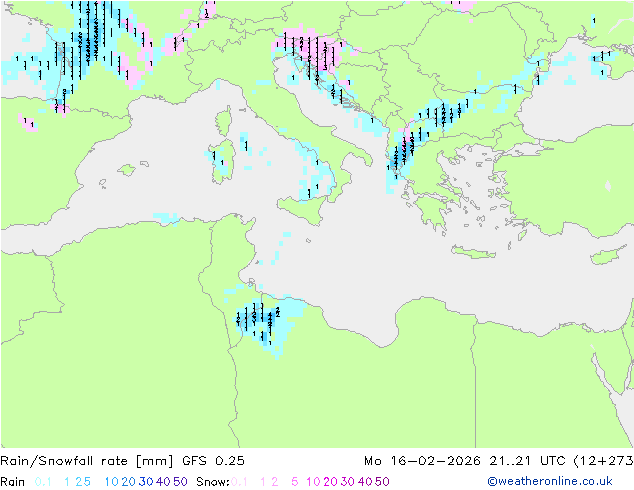Select the Snow 5 legend color value
634x490 pixels.
point(295,482)
